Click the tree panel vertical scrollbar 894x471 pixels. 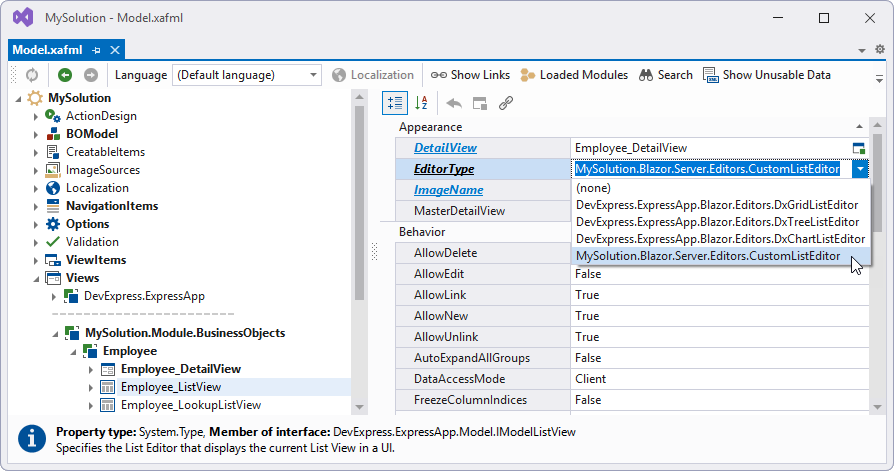tap(359, 202)
